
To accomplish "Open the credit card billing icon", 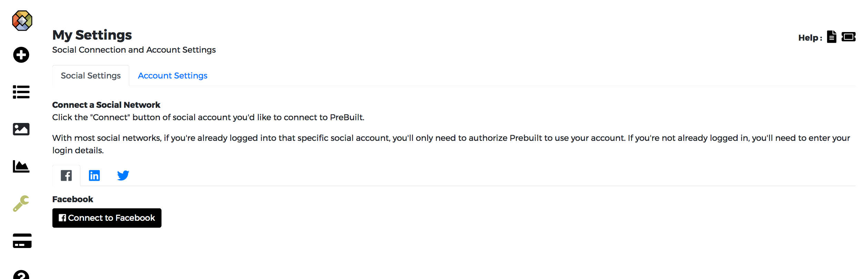I will click(x=22, y=241).
